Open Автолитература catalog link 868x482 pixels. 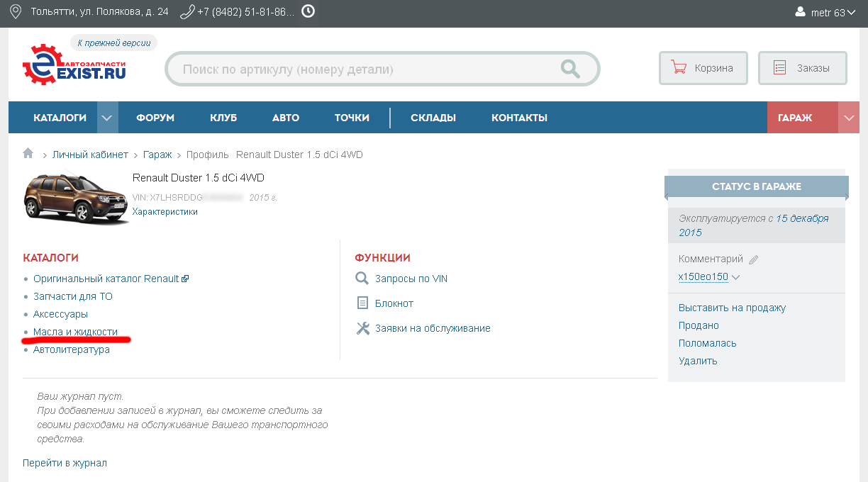tap(72, 349)
